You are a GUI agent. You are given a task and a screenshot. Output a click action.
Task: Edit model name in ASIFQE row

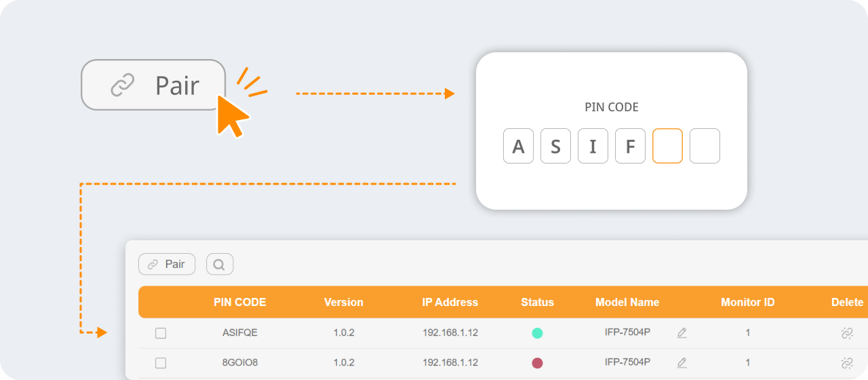pyautogui.click(x=682, y=333)
